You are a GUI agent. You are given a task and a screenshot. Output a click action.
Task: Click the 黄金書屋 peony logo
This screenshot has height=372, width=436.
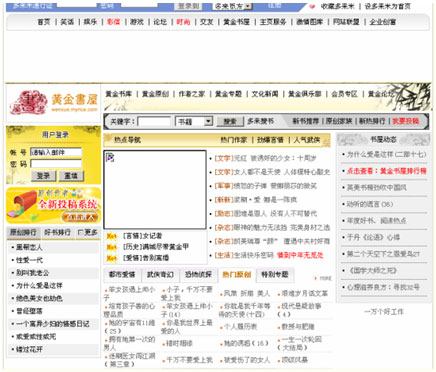point(53,103)
